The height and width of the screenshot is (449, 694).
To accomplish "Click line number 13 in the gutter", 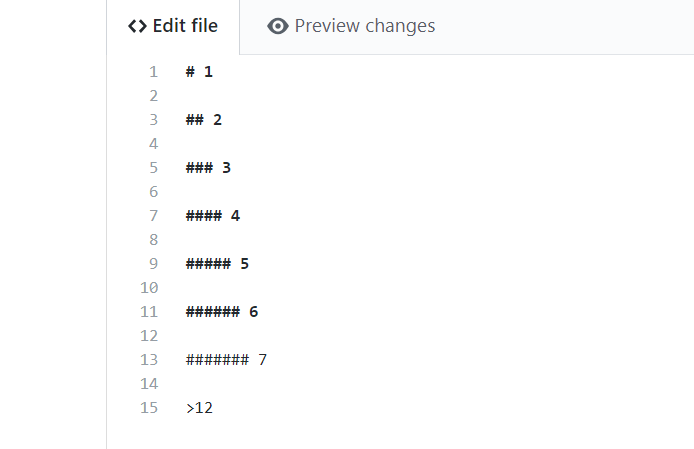I will point(149,360).
